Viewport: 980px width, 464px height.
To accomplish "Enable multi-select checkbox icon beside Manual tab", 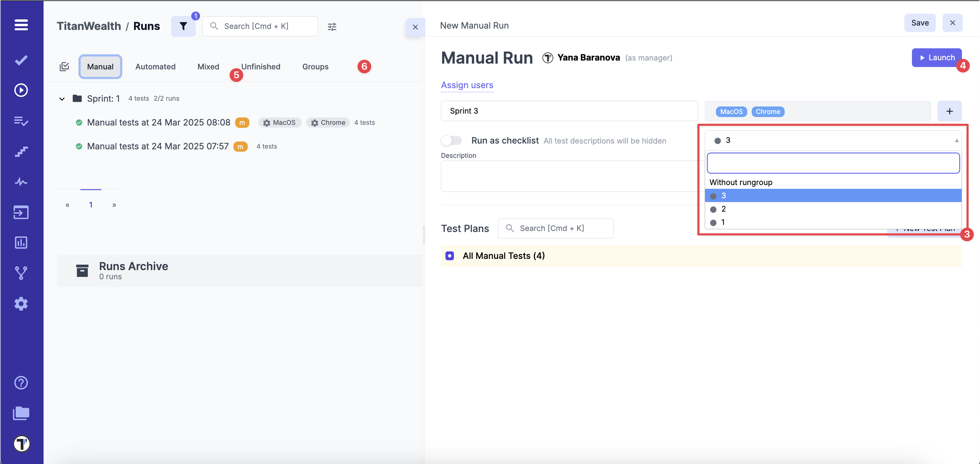I will (x=64, y=67).
